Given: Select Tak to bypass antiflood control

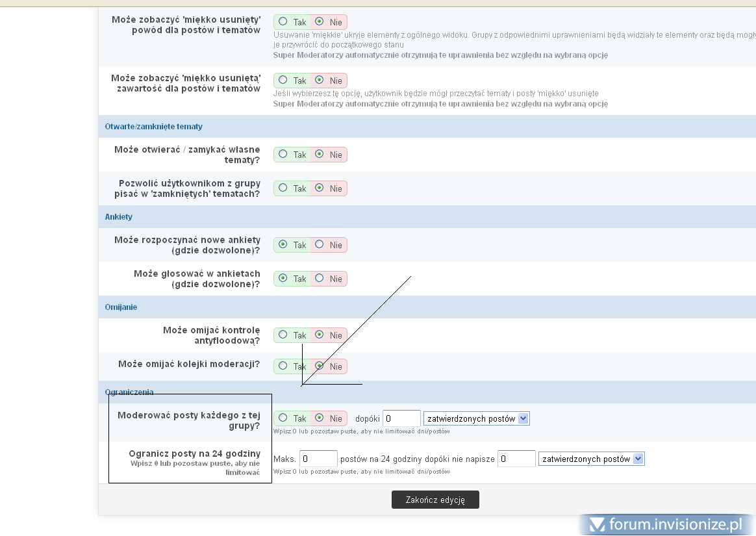Looking at the screenshot, I should click(283, 335).
